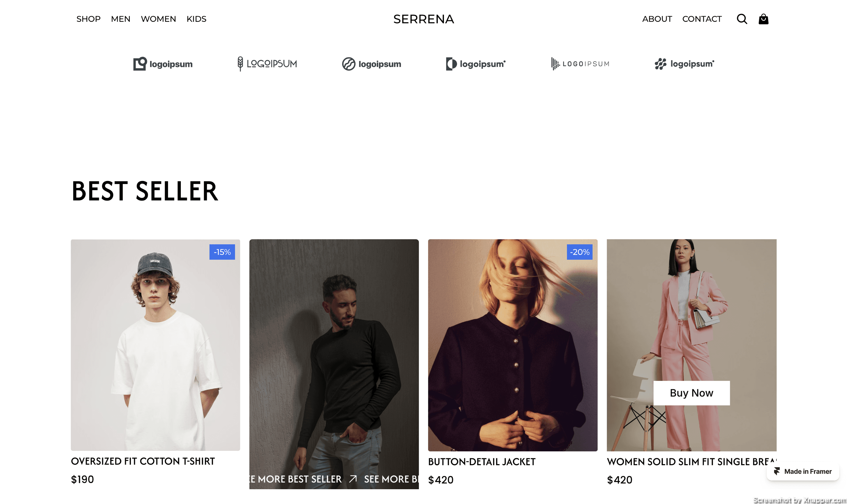
Task: Click the circular swirl logoipsum logo
Action: (371, 64)
